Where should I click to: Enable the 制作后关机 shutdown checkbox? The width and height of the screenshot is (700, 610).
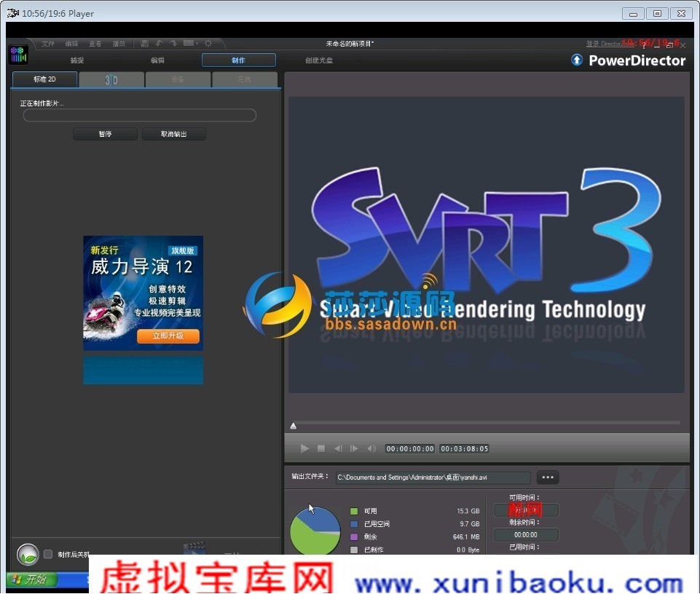click(48, 554)
